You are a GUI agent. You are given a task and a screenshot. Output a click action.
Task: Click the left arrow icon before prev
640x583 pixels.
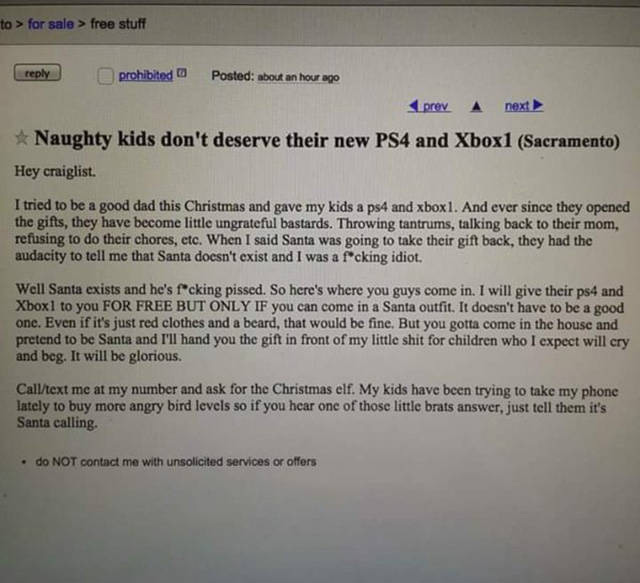click(x=414, y=106)
